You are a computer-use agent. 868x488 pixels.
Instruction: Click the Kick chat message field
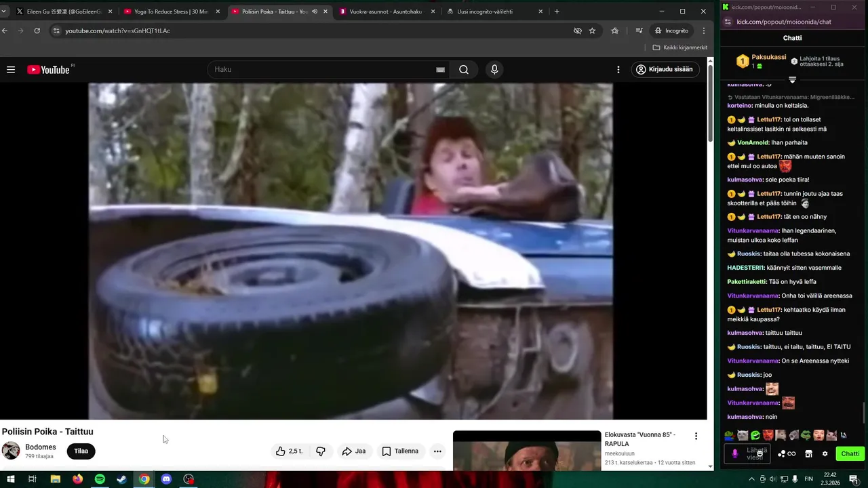[747, 454]
